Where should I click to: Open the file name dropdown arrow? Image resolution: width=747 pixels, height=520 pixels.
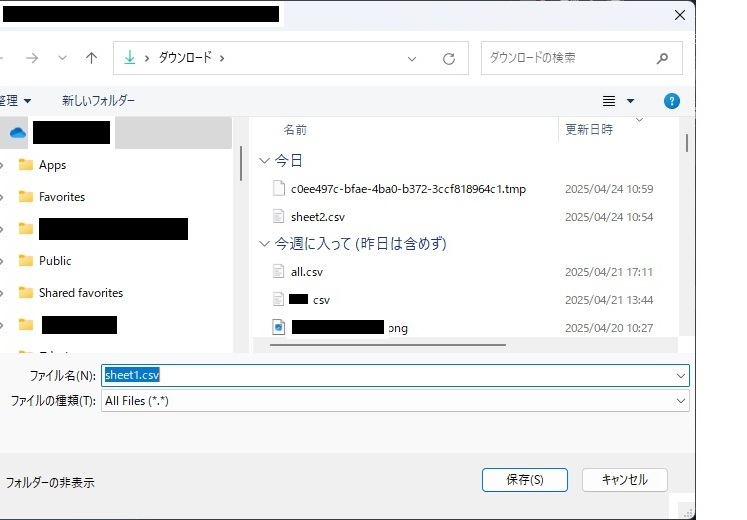point(681,376)
